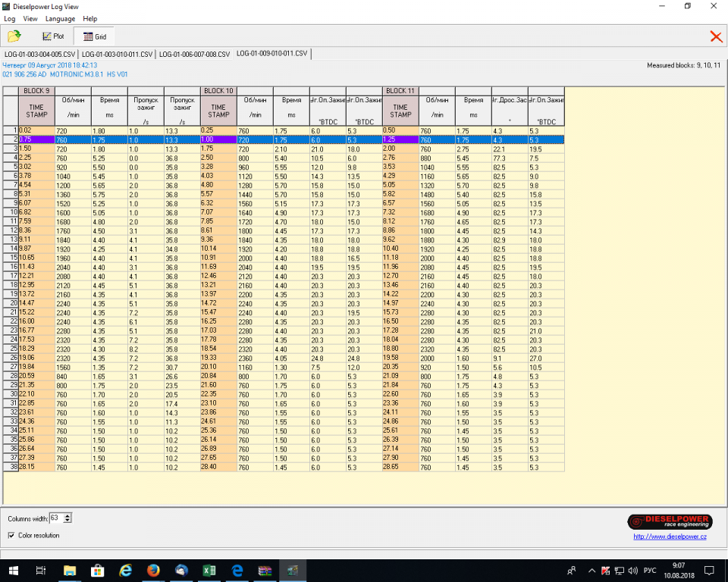The image size is (728, 582).
Task: Toggle the Color resolution checkbox
Action: pos(11,536)
